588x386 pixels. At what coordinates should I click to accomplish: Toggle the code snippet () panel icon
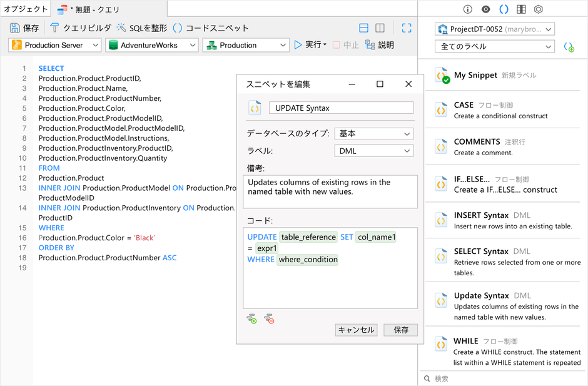coord(504,9)
